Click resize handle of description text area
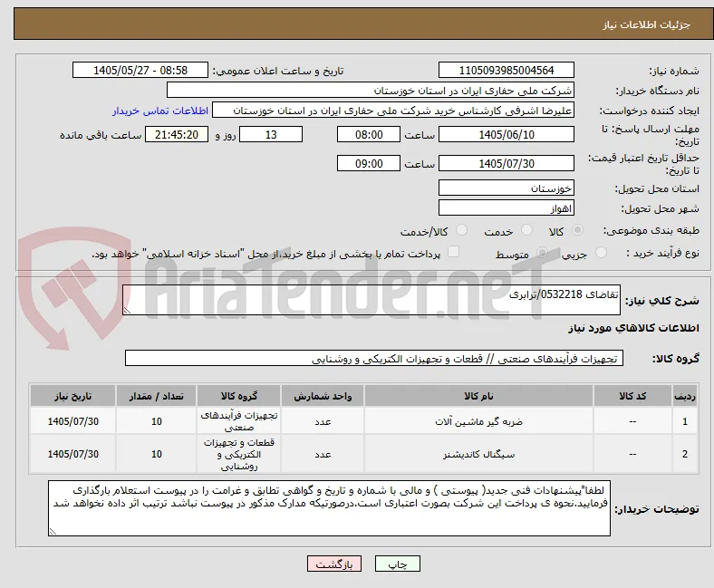The image size is (714, 588). pyautogui.click(x=127, y=310)
